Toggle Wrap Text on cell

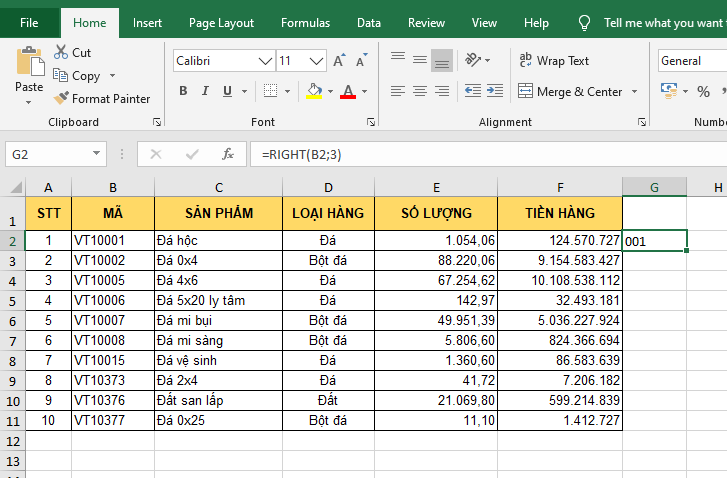pos(554,61)
